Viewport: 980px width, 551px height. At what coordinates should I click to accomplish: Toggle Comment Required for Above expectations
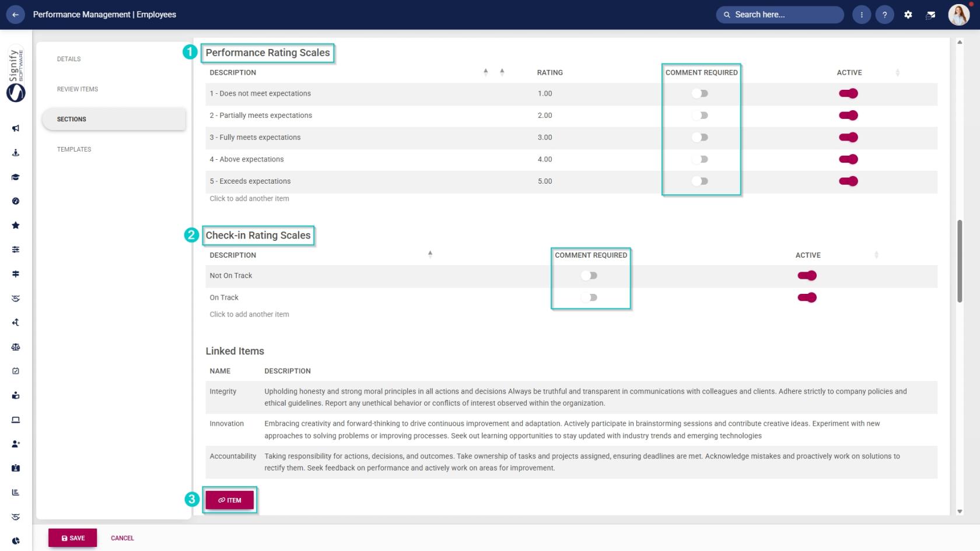700,159
